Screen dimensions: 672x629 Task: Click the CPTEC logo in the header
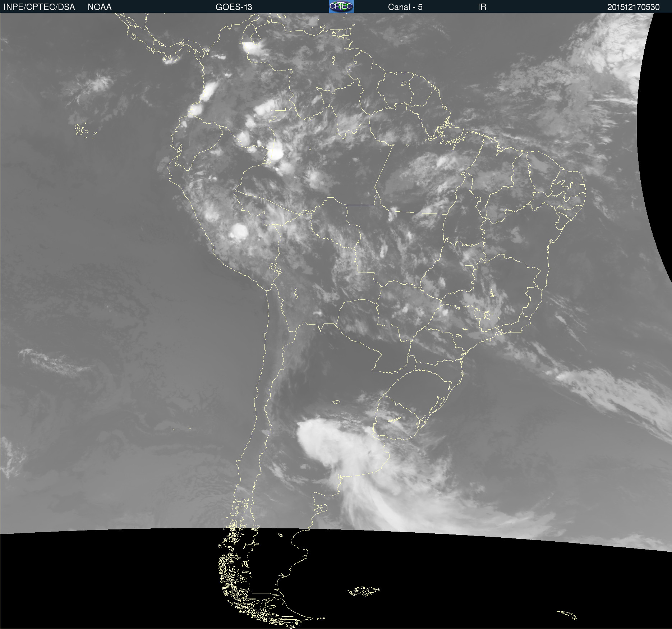point(341,6)
